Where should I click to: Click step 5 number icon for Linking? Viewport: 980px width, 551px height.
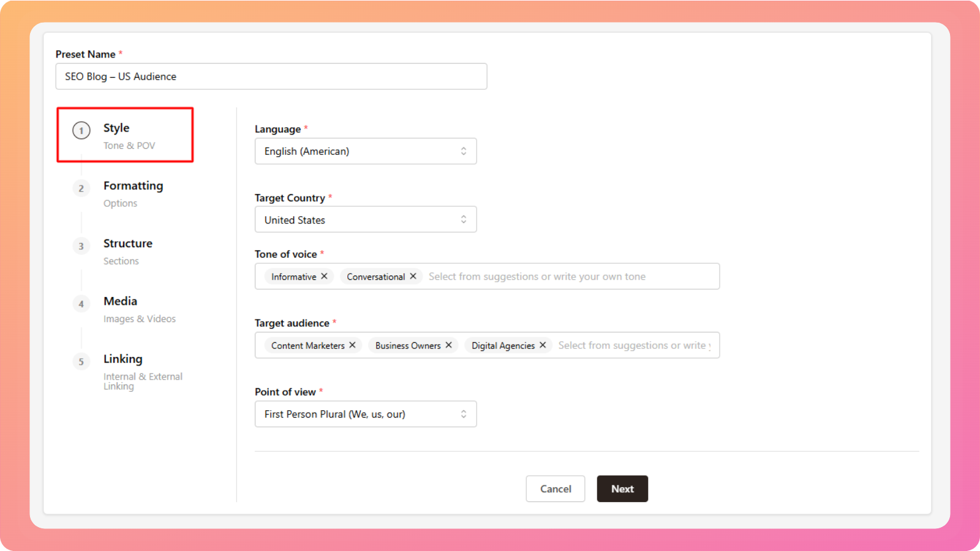click(81, 362)
